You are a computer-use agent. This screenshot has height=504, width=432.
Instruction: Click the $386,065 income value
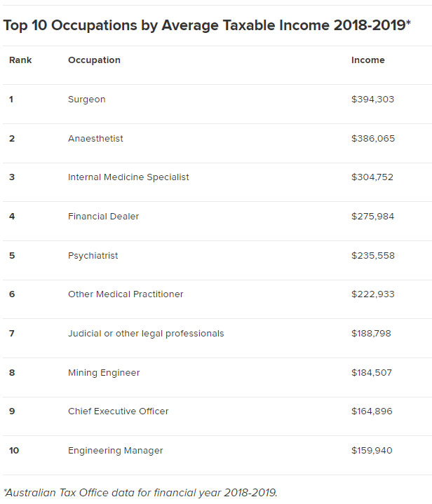[x=372, y=139]
